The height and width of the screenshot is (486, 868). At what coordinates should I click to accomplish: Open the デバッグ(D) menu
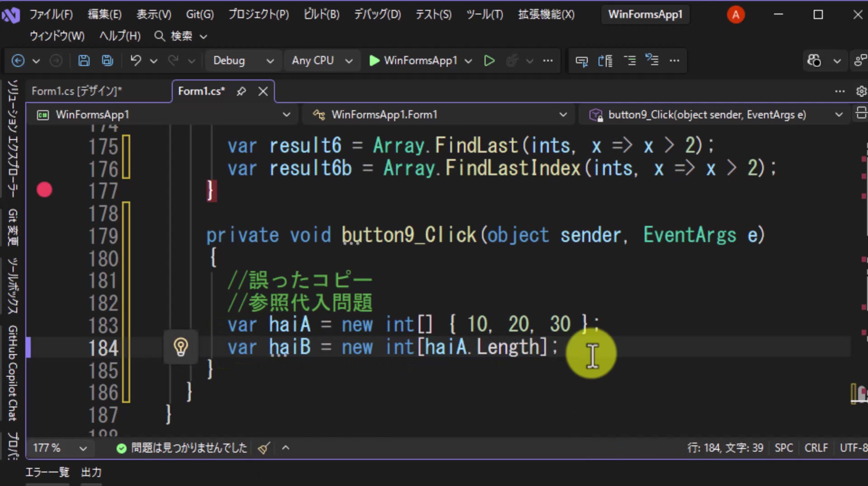[377, 14]
